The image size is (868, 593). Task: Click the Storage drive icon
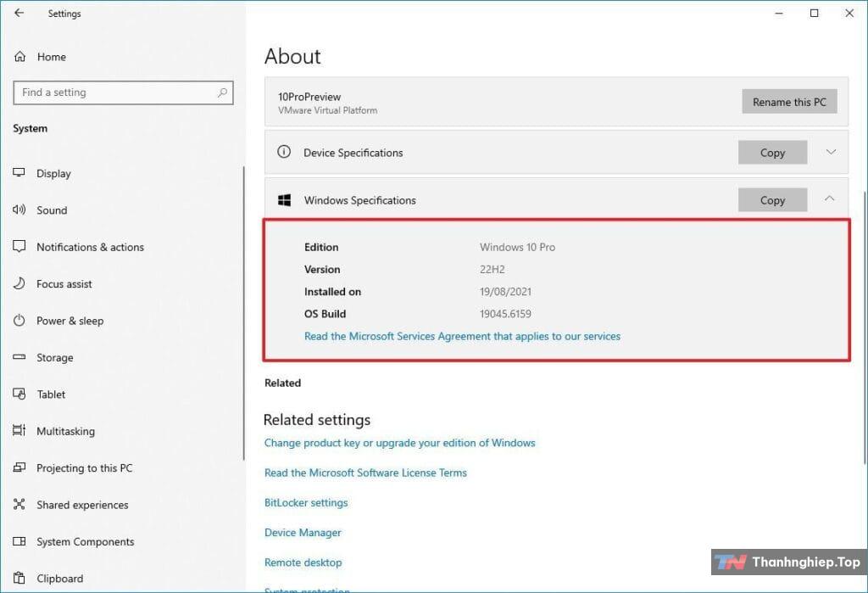(19, 357)
